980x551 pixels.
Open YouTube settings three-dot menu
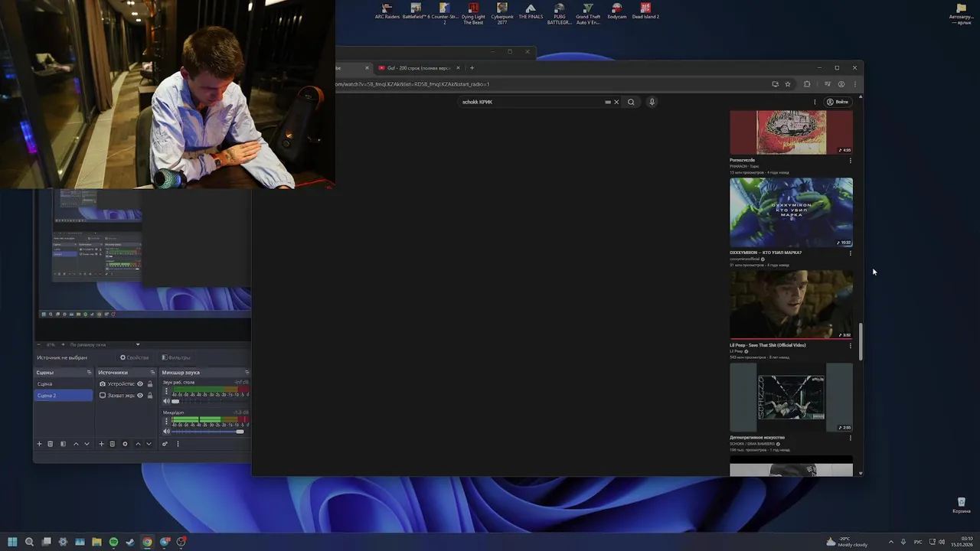tap(815, 102)
